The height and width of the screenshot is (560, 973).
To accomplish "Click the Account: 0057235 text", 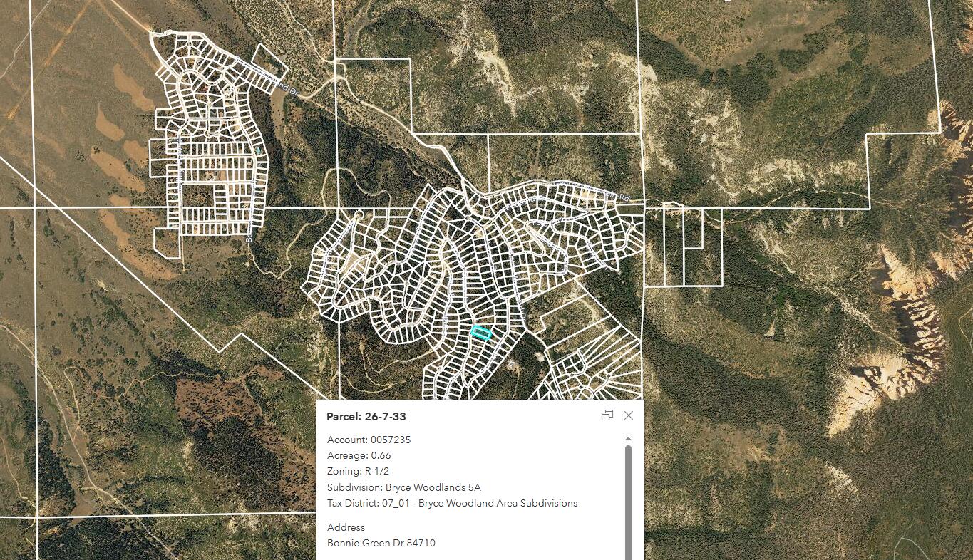I will coord(369,440).
